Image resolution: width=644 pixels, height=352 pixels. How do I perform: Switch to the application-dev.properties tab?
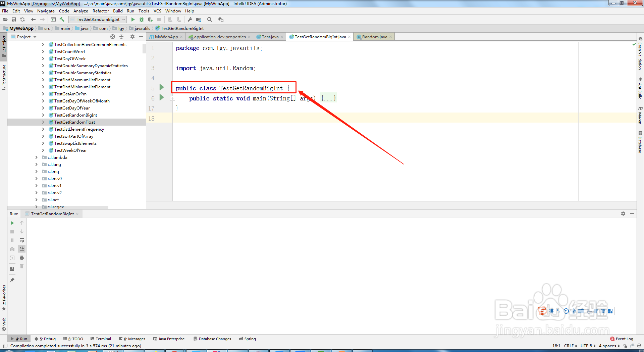[x=220, y=37]
